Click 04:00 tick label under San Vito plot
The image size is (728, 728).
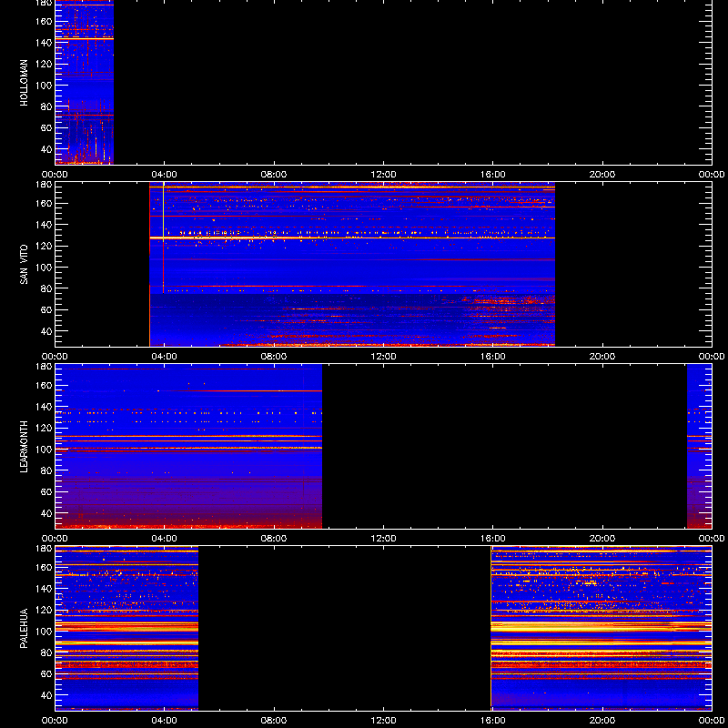[165, 357]
